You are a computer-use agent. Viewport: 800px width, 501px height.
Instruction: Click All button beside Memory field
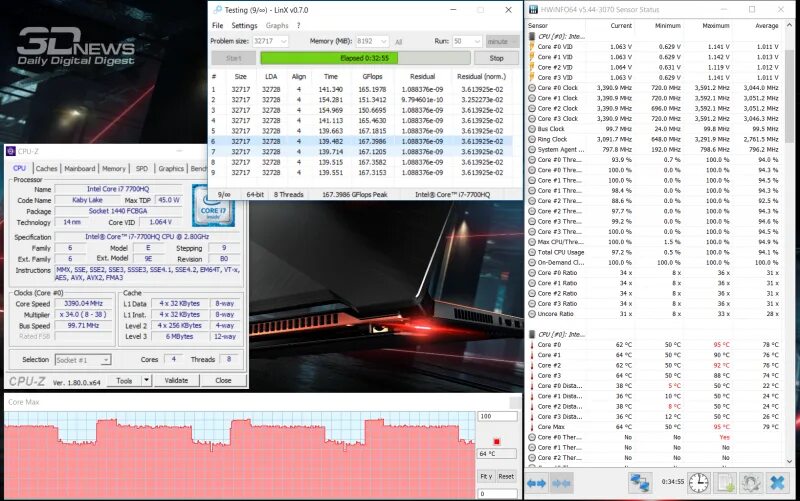(x=398, y=42)
